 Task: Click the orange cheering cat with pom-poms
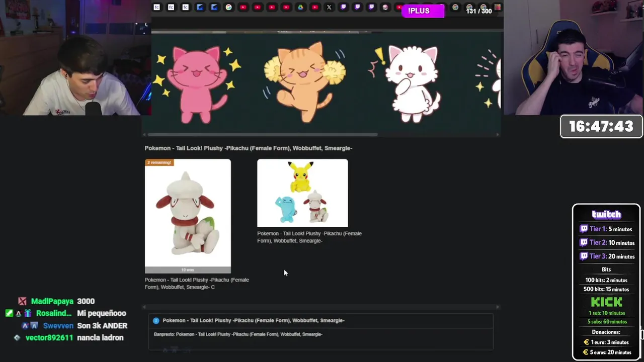(x=304, y=82)
